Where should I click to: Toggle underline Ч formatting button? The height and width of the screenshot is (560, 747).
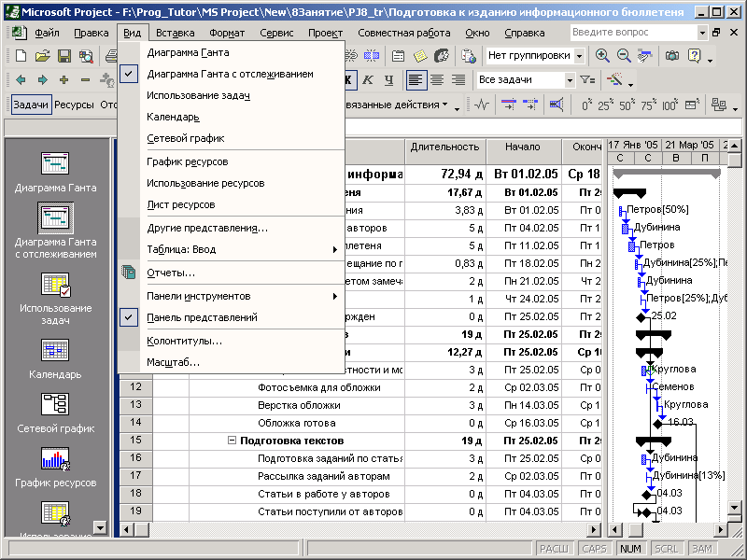[x=388, y=80]
